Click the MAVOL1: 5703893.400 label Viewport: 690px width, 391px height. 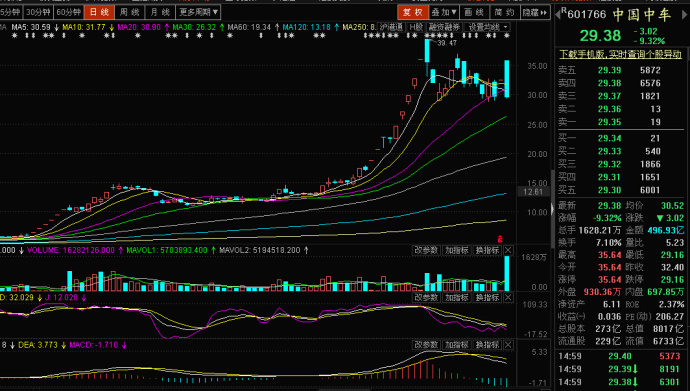167,250
